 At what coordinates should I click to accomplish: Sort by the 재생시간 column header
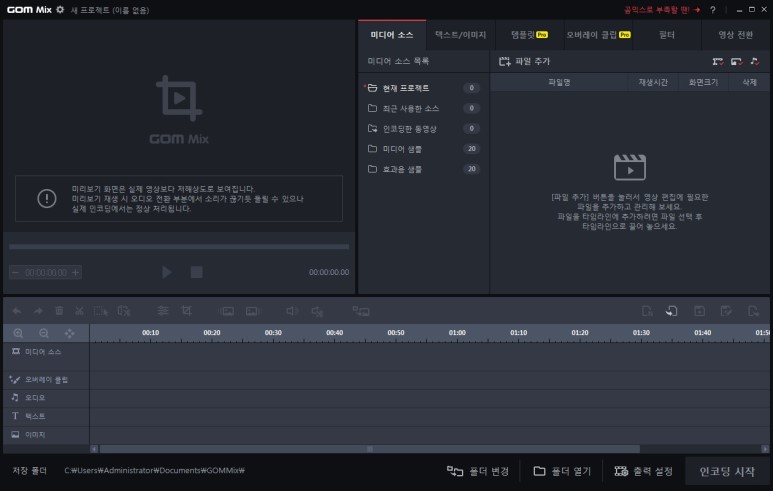point(653,82)
